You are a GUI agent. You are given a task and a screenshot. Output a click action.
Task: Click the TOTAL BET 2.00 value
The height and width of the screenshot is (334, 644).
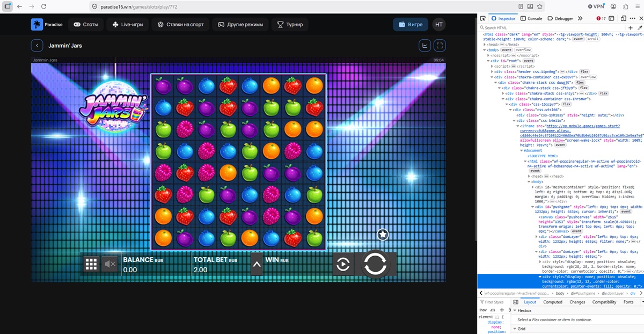[201, 270]
